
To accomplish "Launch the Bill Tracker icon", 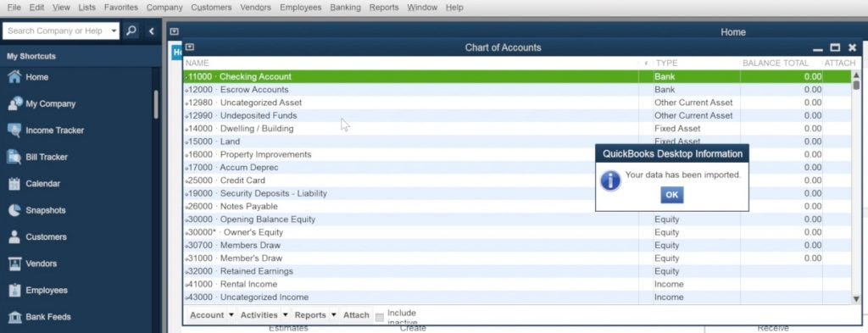I will (x=15, y=157).
